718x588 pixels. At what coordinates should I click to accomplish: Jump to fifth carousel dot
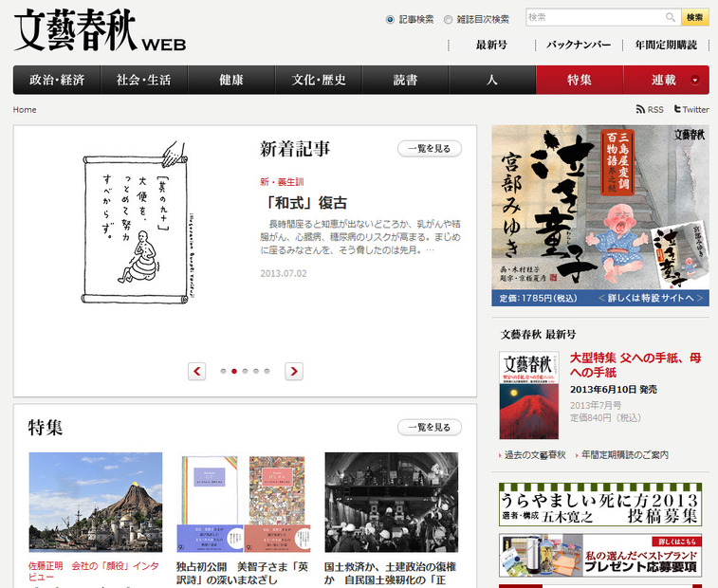point(267,371)
